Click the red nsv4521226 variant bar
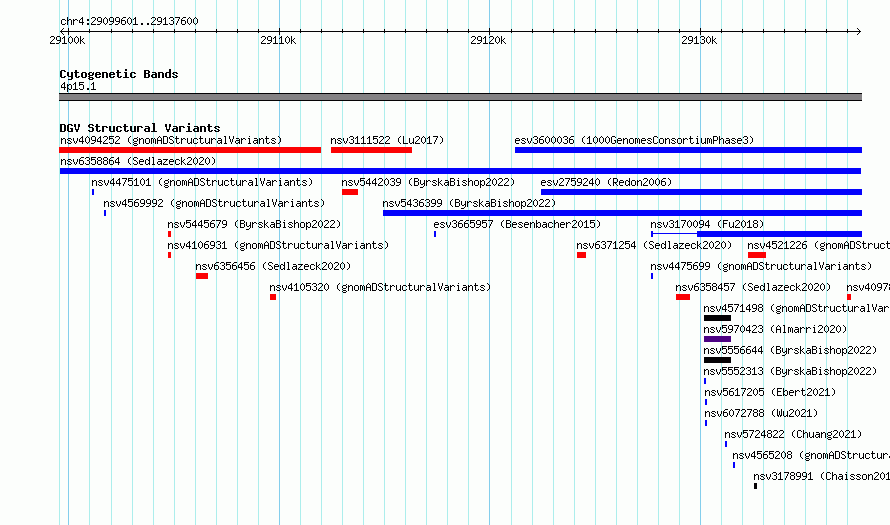890x525 pixels. [757, 255]
